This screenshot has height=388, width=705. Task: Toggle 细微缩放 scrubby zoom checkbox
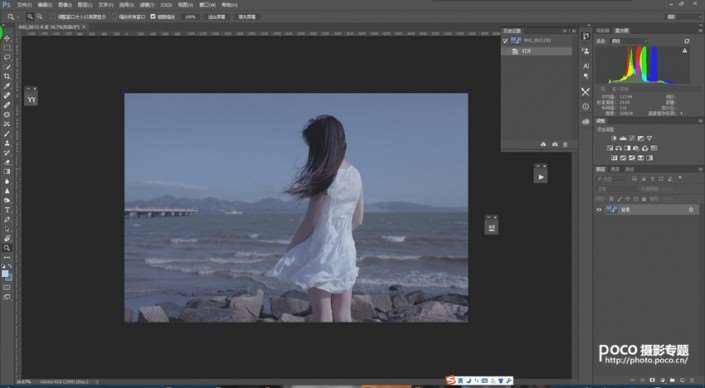153,17
